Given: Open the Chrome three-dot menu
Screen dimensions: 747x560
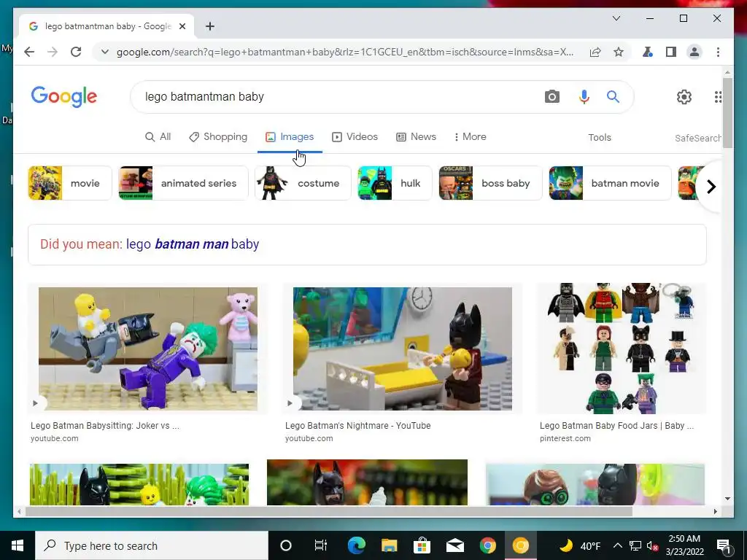Looking at the screenshot, I should [718, 52].
